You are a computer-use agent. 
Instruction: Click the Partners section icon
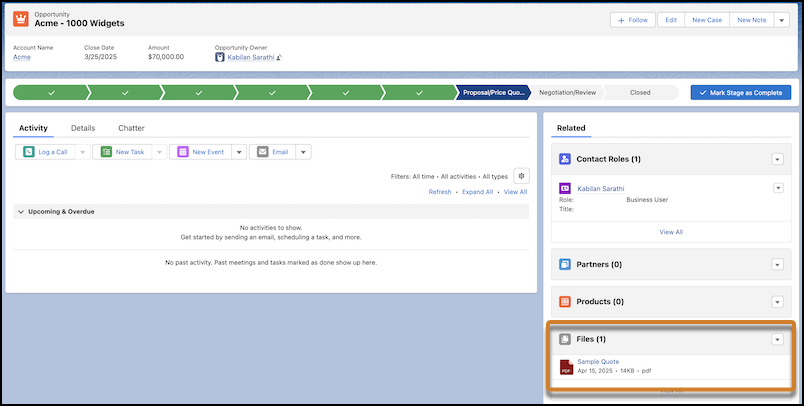(x=565, y=264)
